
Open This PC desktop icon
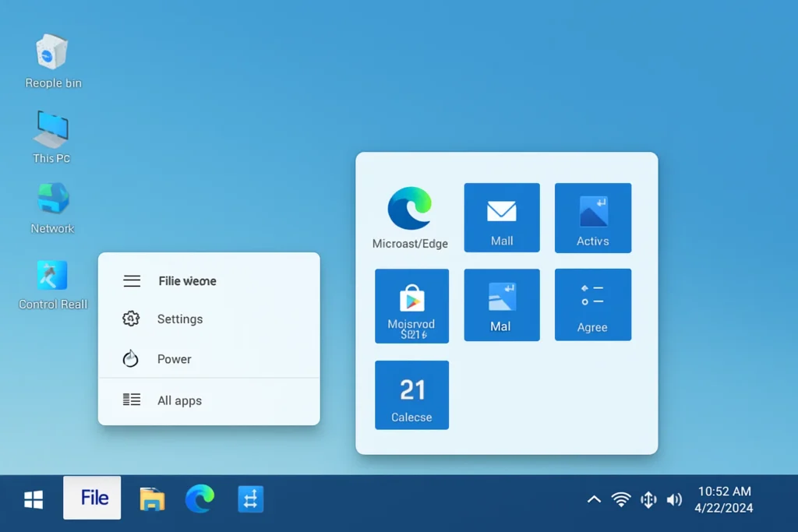pos(51,129)
